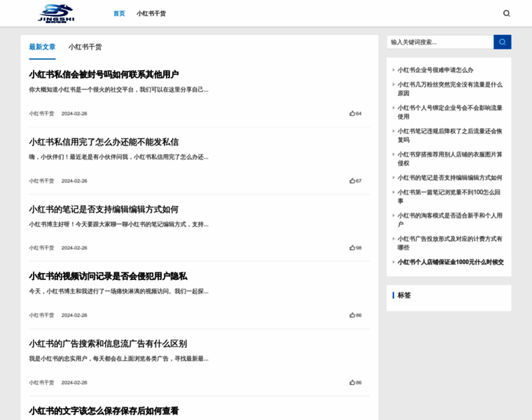Viewport: 532px width, 420px height.
Task: Switch to the 最新文章 tab
Action: [x=42, y=47]
